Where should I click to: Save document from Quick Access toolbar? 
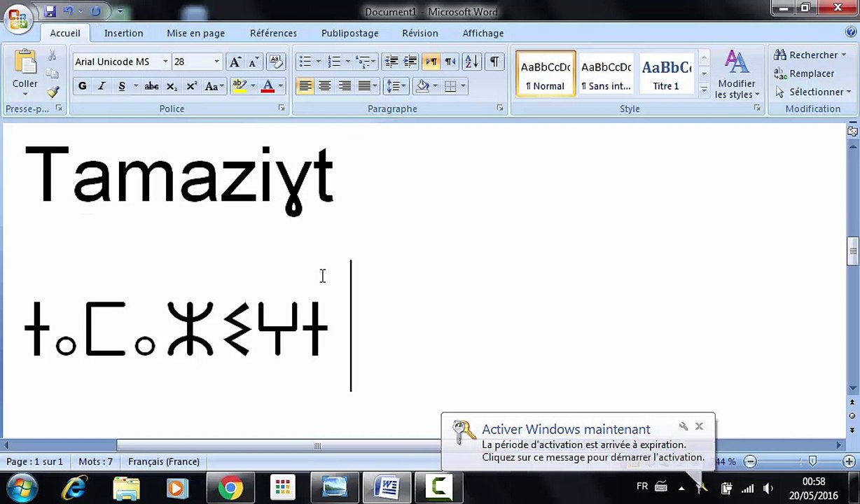pos(50,11)
